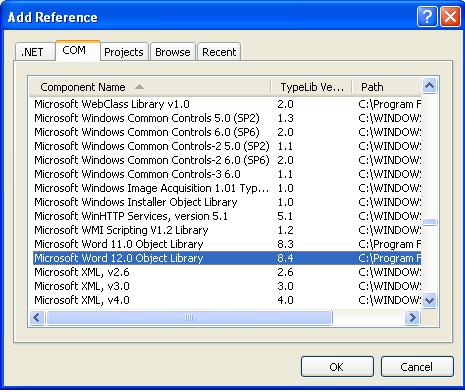The height and width of the screenshot is (392, 465).
Task: Select Microsoft Windows Common Controls-3 6.0
Action: (x=227, y=174)
